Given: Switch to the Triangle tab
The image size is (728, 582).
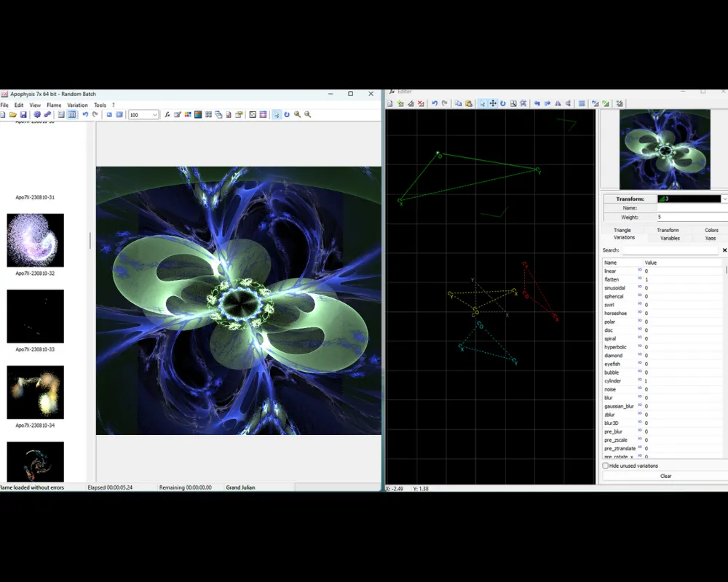Looking at the screenshot, I should (x=622, y=230).
